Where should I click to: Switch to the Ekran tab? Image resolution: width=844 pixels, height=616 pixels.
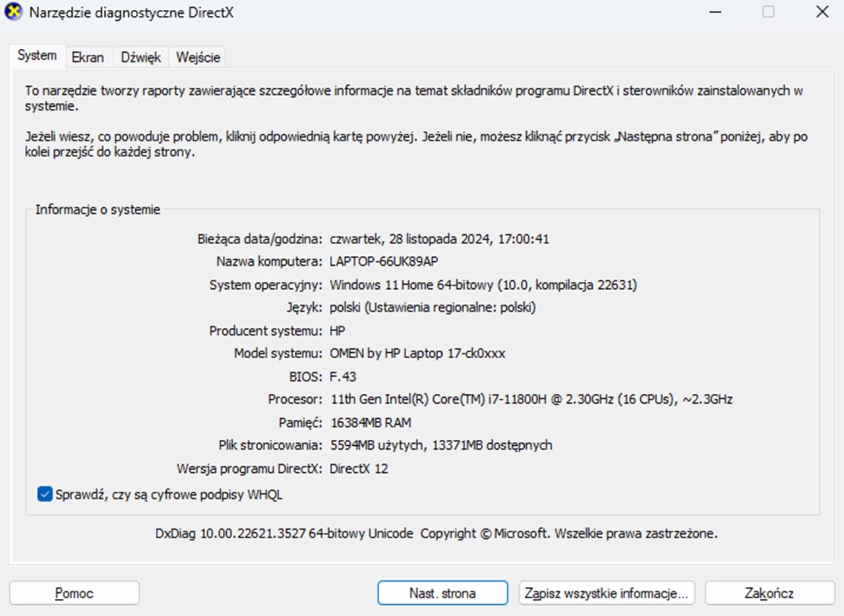point(88,57)
